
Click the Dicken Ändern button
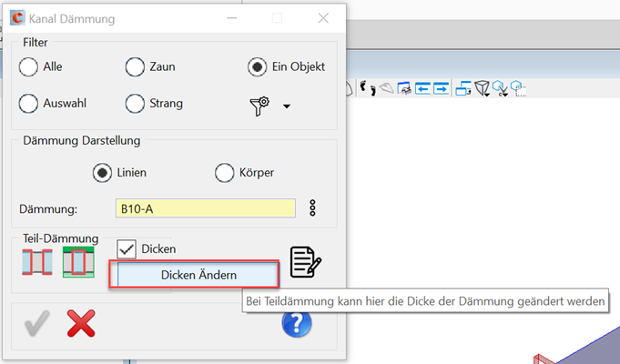coord(198,275)
